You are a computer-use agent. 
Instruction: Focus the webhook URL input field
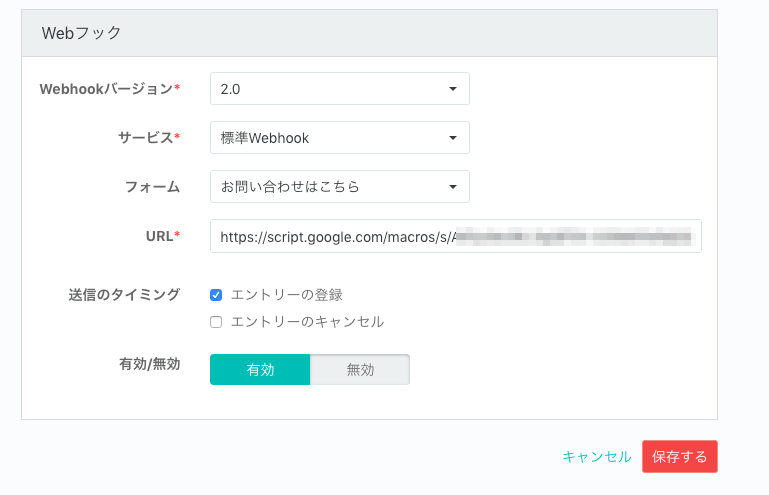coord(456,236)
